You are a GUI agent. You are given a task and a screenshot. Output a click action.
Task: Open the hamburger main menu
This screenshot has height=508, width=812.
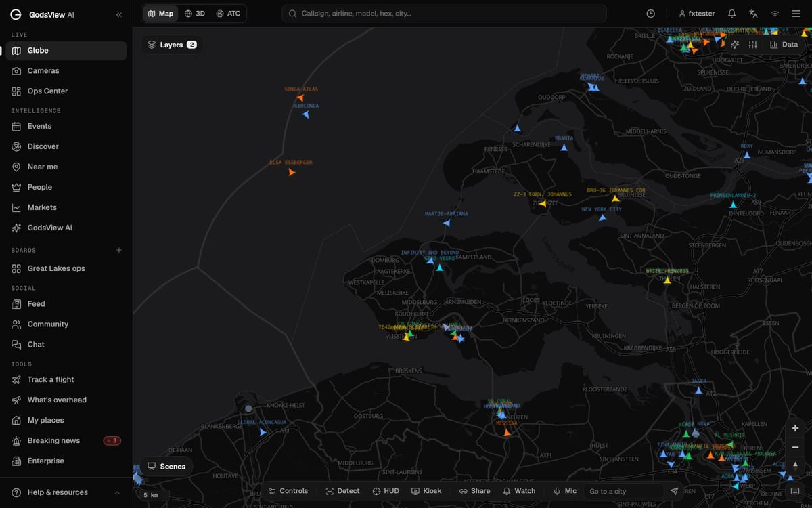point(796,14)
